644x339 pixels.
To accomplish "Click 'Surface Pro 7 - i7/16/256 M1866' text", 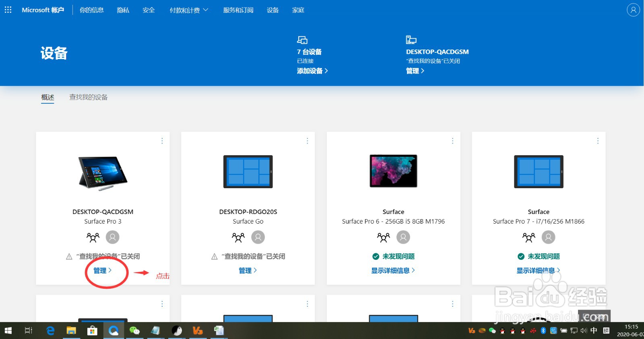I will click(539, 222).
